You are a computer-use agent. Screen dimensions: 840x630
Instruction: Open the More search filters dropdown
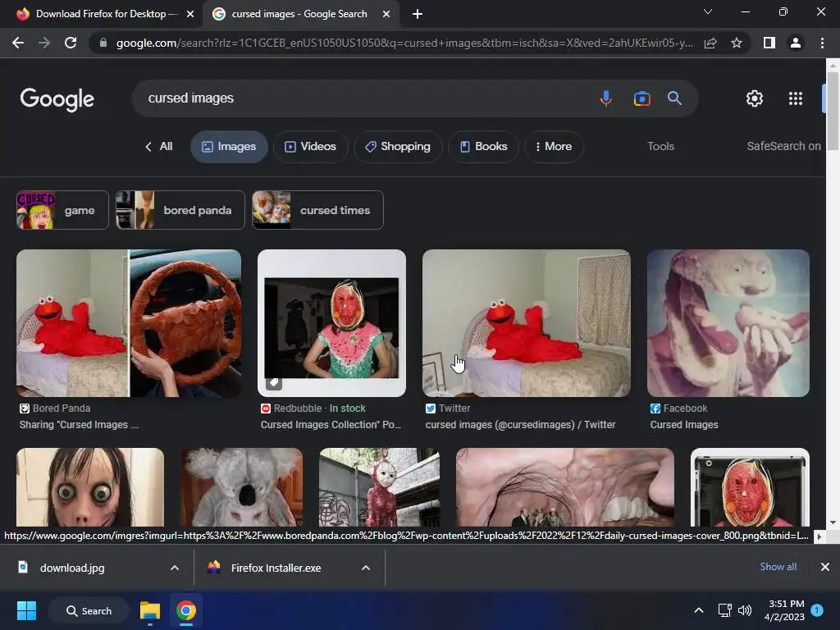pos(554,147)
